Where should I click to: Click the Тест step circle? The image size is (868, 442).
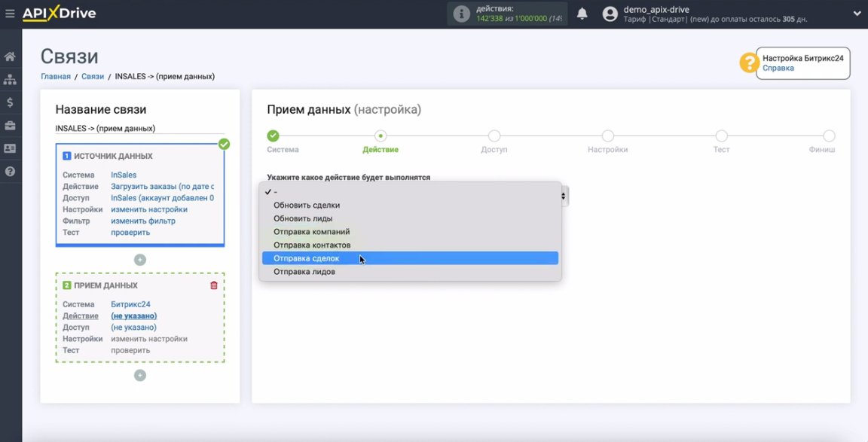721,136
